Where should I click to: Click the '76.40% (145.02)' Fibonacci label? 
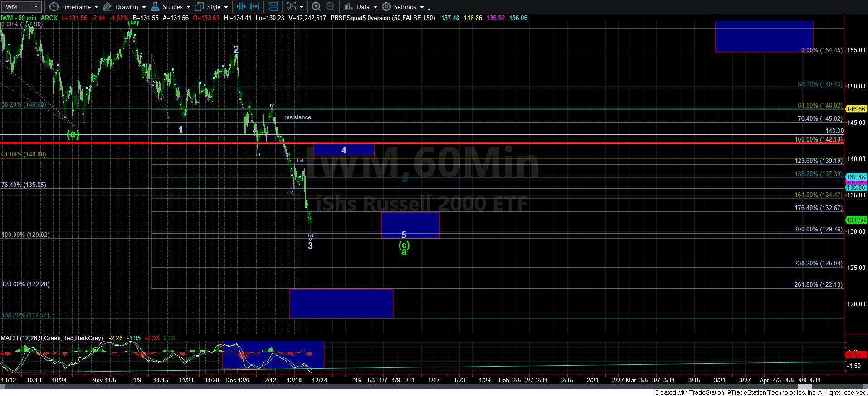[x=820, y=118]
